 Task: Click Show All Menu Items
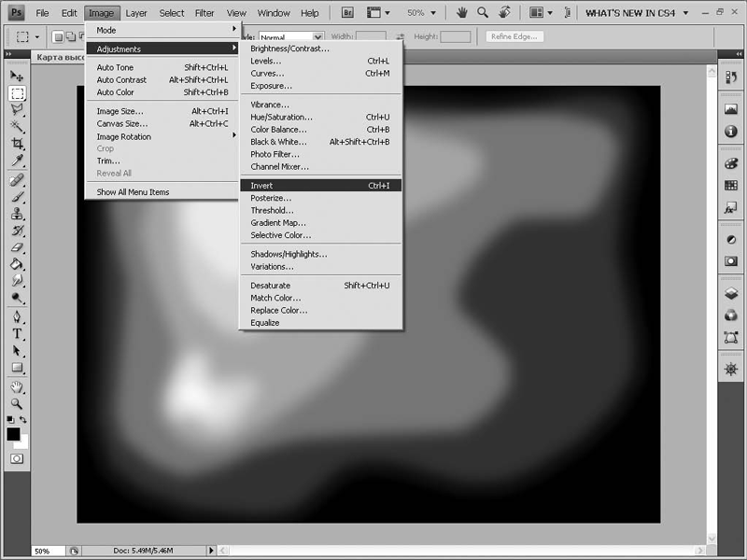pos(162,192)
